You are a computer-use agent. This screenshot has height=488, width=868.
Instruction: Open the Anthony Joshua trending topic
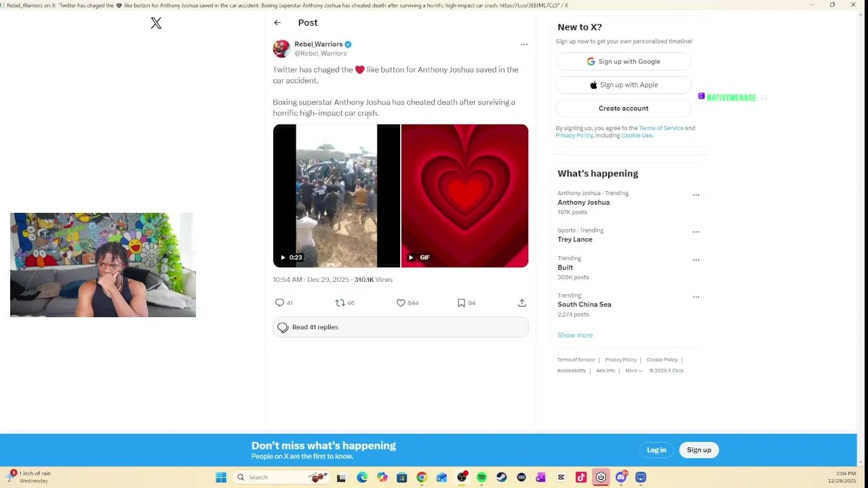click(583, 203)
